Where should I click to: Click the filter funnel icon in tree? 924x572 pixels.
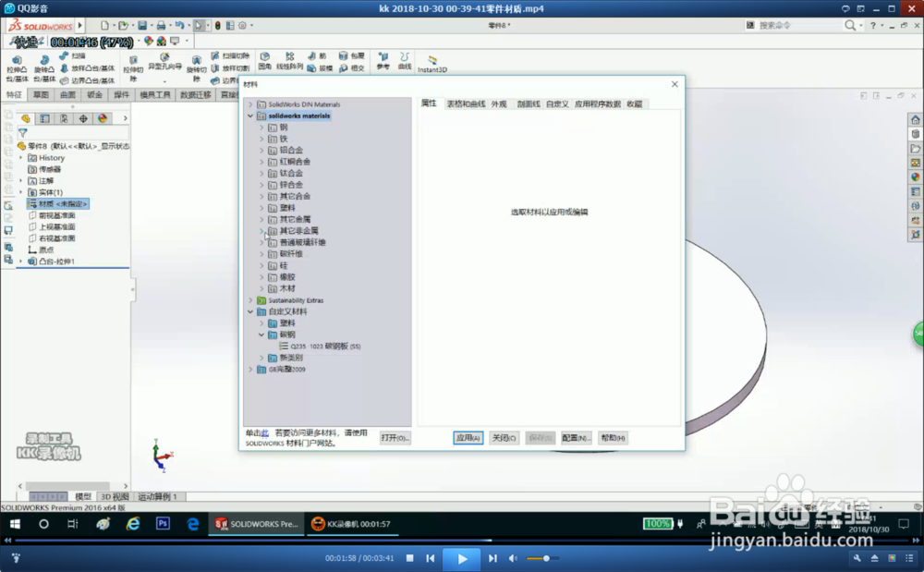(22, 133)
